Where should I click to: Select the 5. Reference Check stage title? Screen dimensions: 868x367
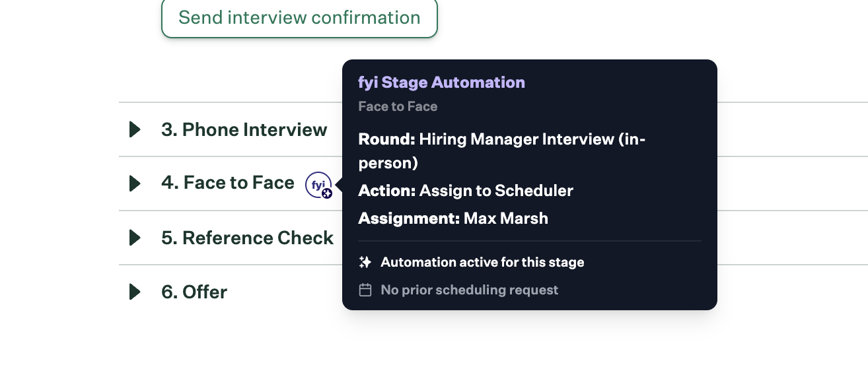pos(248,238)
